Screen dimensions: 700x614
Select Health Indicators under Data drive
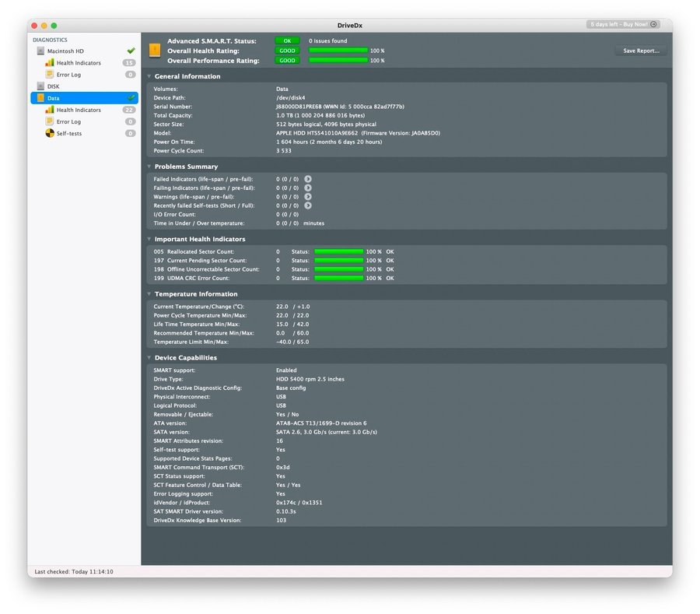78,111
